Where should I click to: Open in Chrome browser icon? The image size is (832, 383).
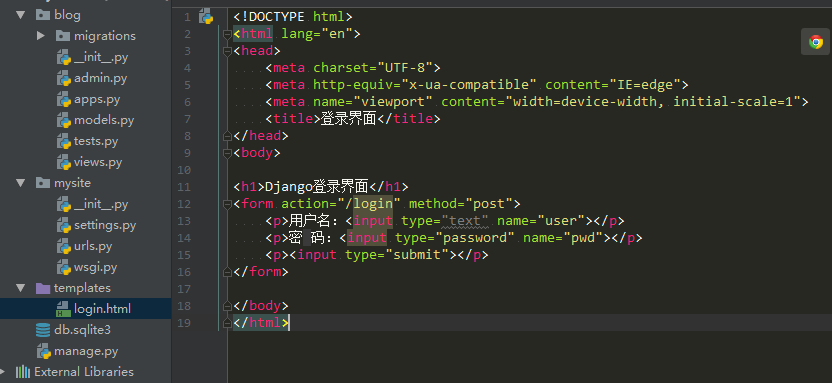pyautogui.click(x=816, y=42)
